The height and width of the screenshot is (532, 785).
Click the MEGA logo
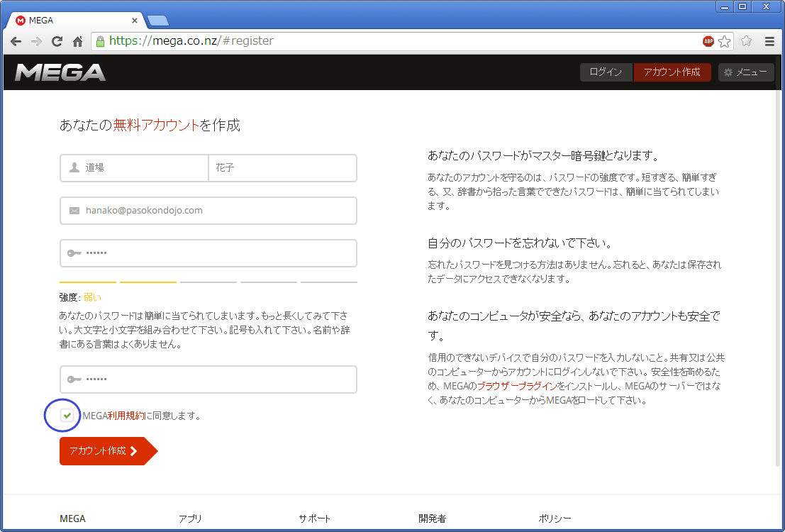[60, 72]
